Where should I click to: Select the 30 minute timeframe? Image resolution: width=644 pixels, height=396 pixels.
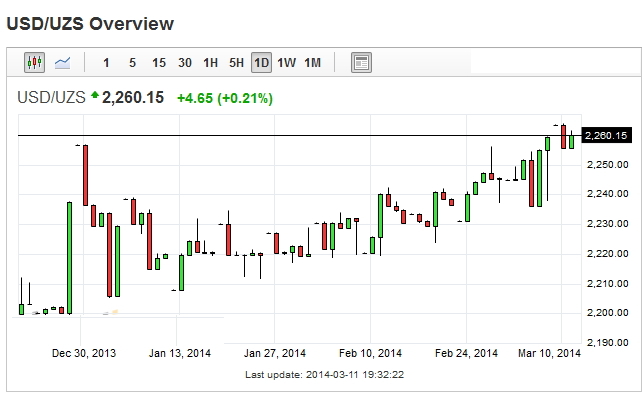185,63
